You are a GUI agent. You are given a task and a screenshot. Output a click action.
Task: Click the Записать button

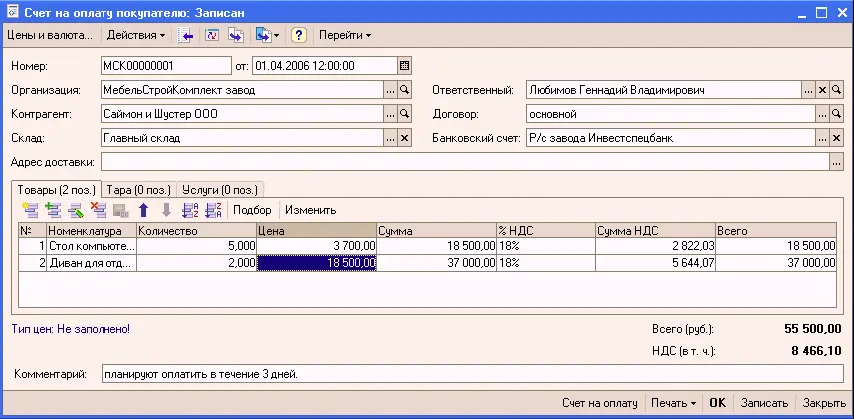(764, 403)
